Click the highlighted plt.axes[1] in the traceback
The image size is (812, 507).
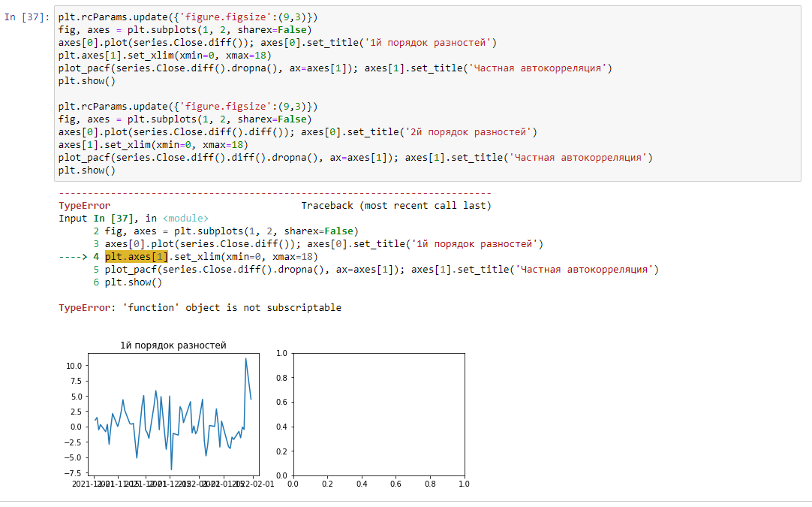pos(136,256)
